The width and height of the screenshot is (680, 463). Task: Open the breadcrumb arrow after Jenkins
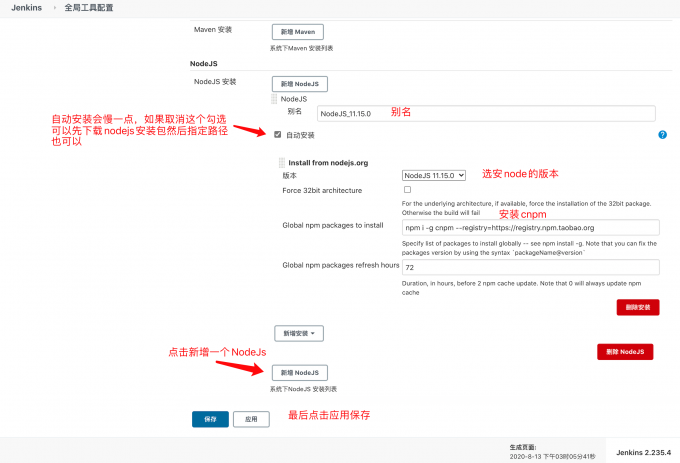55,8
